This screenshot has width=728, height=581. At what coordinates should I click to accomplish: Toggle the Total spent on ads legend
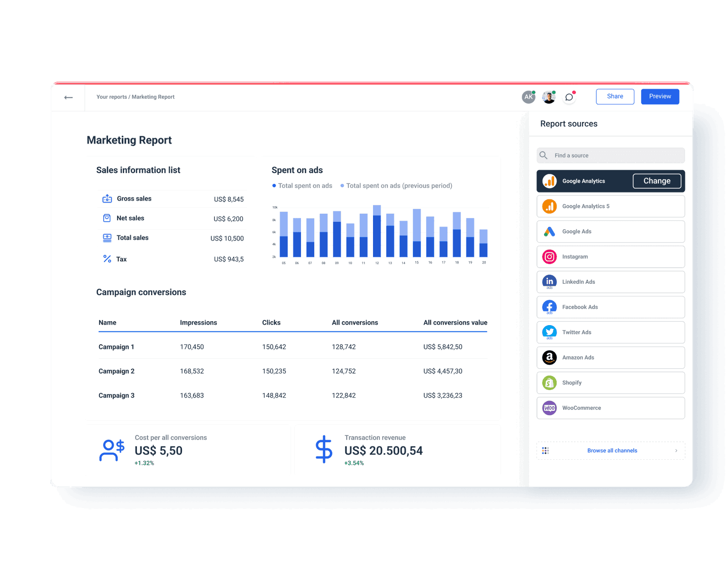click(302, 185)
